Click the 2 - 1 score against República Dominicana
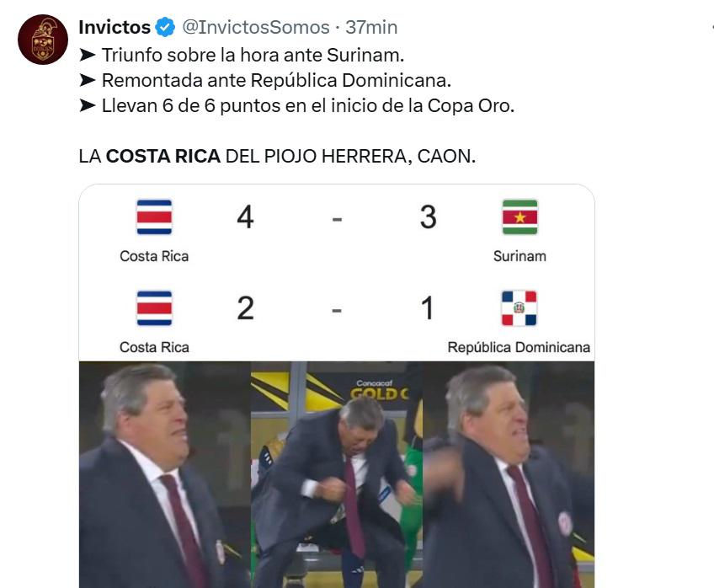The height and width of the screenshot is (588, 714). click(x=337, y=310)
